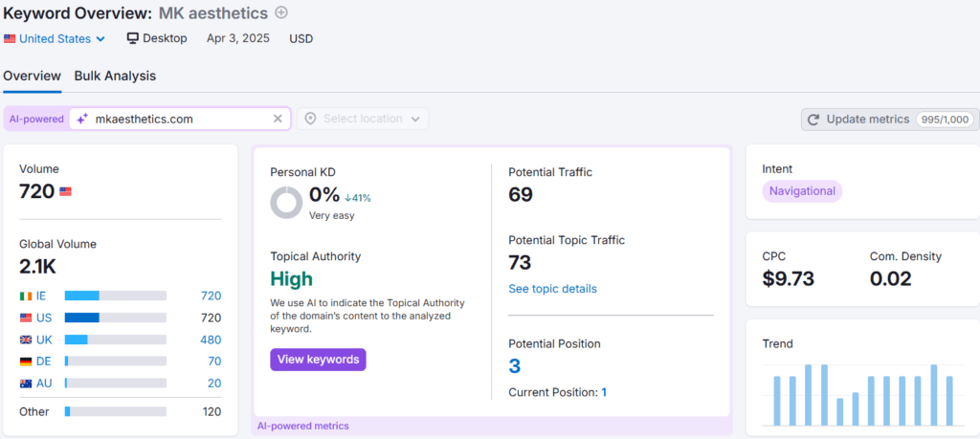This screenshot has height=439, width=980.
Task: Click the location pin icon
Action: [x=310, y=119]
